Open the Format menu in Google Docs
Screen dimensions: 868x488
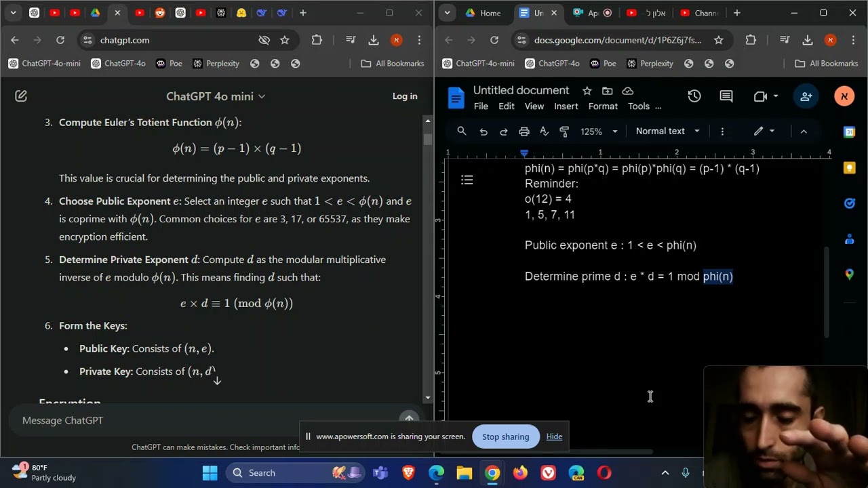click(x=603, y=106)
